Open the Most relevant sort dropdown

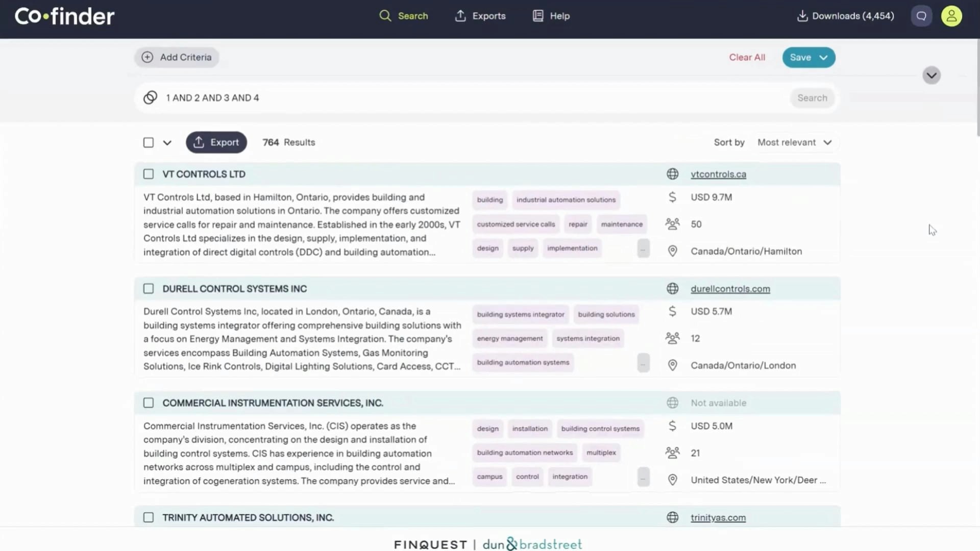tap(795, 142)
